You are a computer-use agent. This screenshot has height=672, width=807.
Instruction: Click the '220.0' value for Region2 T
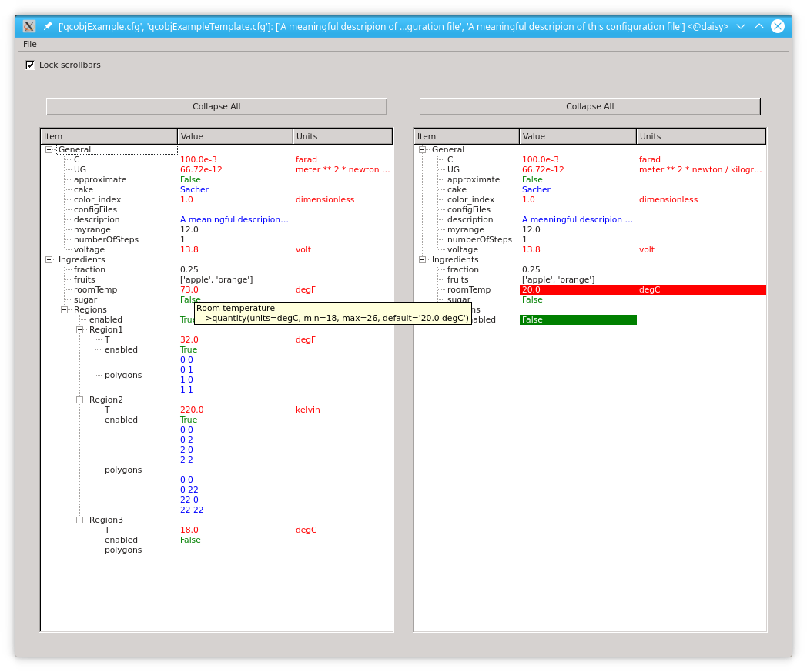192,410
